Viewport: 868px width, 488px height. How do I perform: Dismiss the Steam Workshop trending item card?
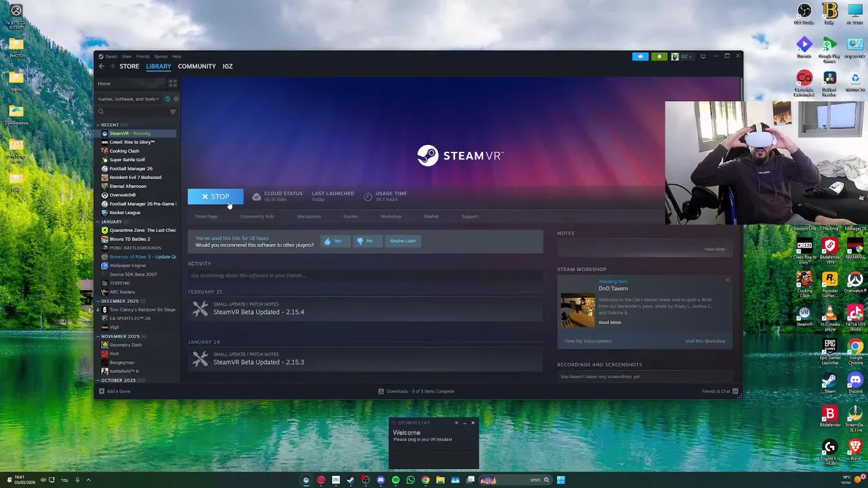point(728,281)
